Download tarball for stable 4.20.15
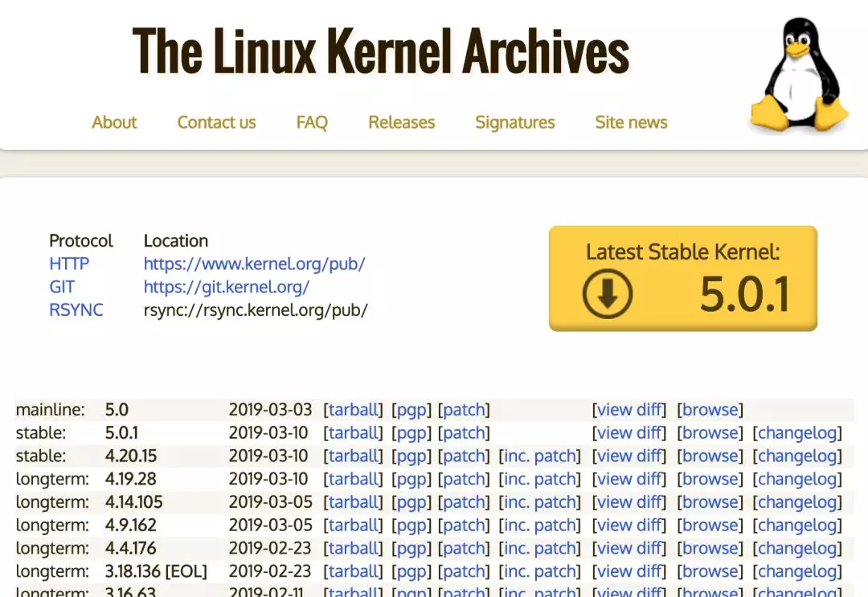 point(353,456)
